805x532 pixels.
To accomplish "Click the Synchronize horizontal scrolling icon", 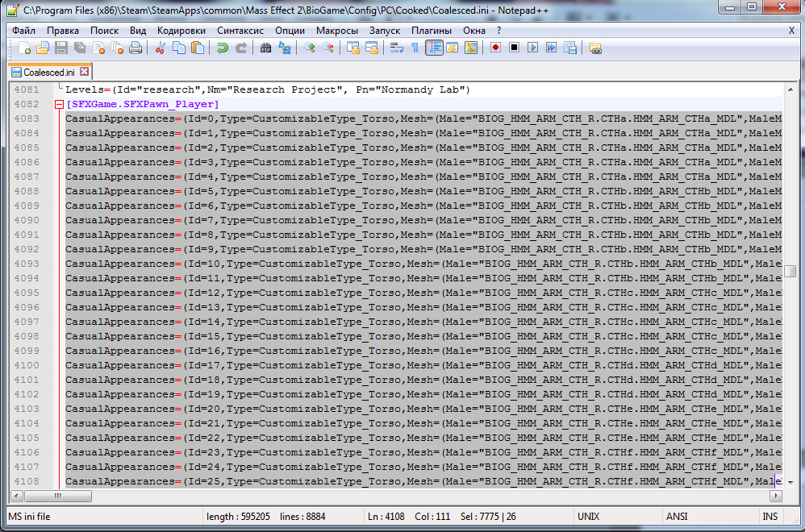I will tap(371, 48).
